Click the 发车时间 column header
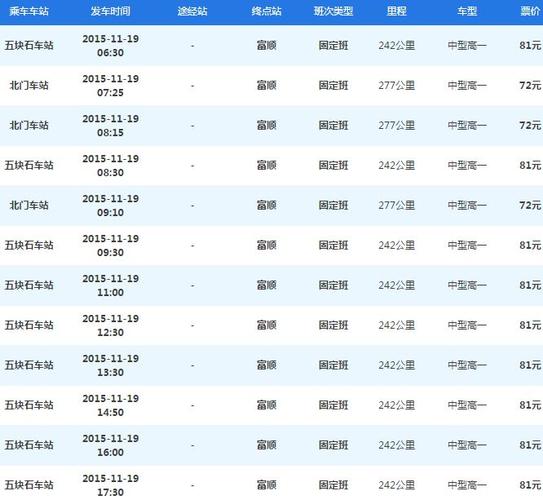543x500 pixels. (x=110, y=11)
